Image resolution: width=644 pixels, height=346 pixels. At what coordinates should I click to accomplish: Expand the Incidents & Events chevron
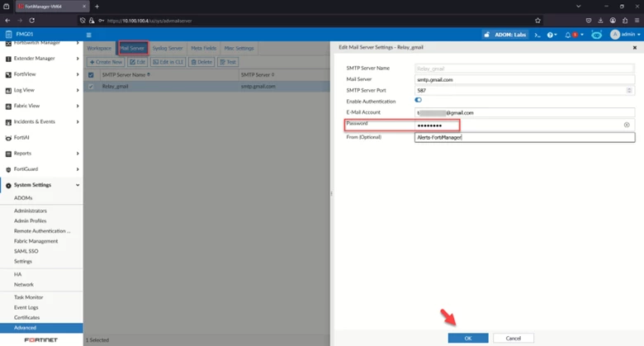78,122
